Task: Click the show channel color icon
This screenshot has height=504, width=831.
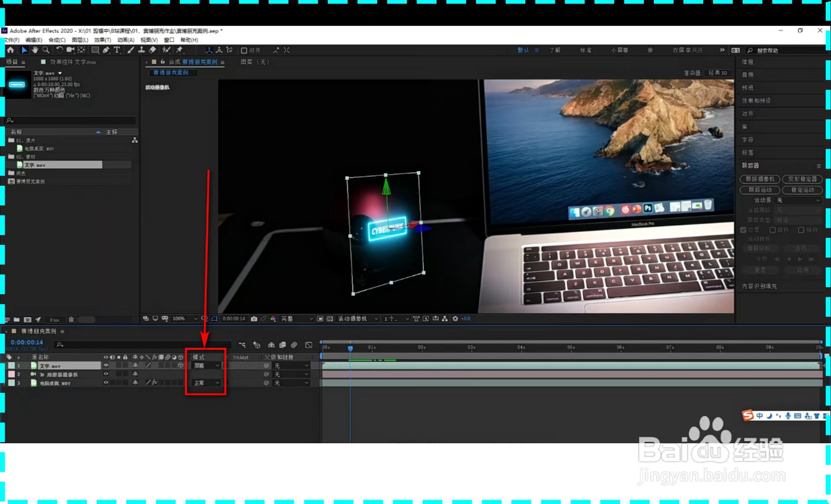Action: [273, 319]
